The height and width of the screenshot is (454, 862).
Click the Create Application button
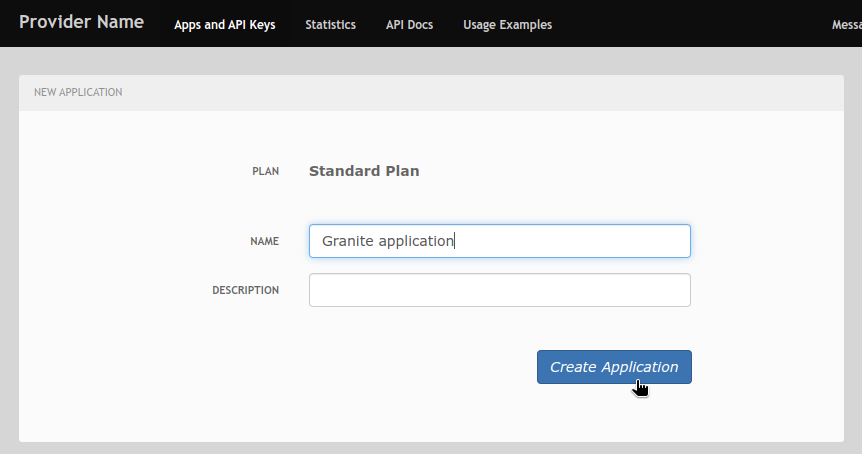tap(614, 367)
